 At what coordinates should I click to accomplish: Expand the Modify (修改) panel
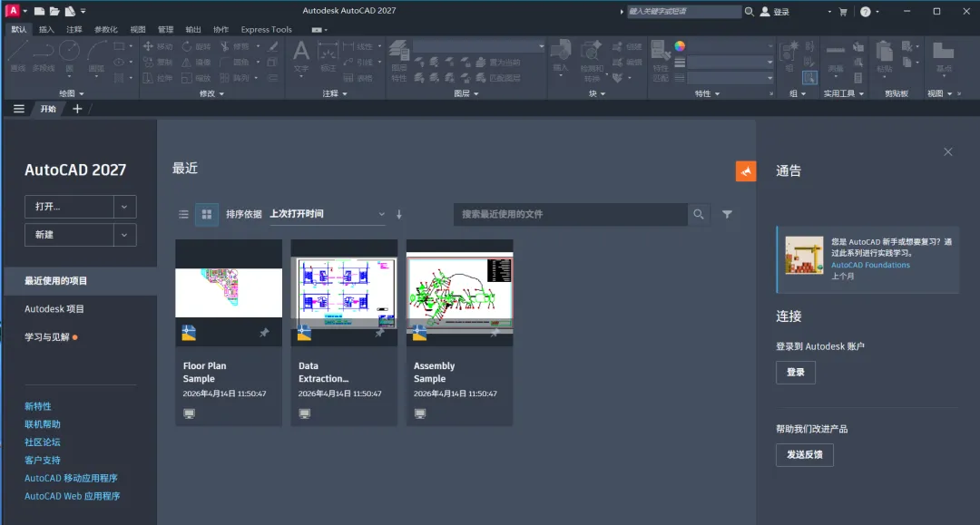pos(211,93)
